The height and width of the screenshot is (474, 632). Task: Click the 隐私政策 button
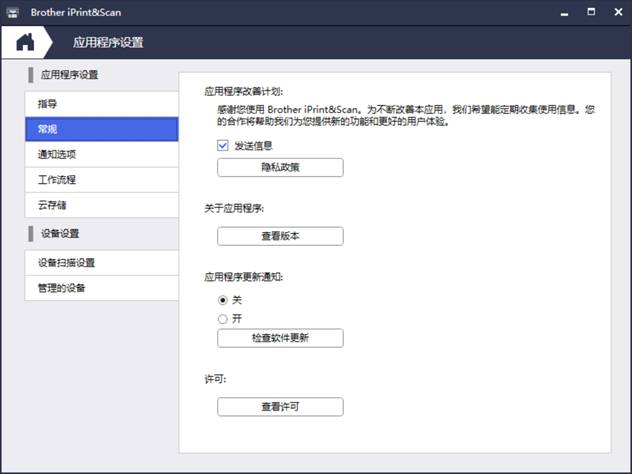coord(280,167)
